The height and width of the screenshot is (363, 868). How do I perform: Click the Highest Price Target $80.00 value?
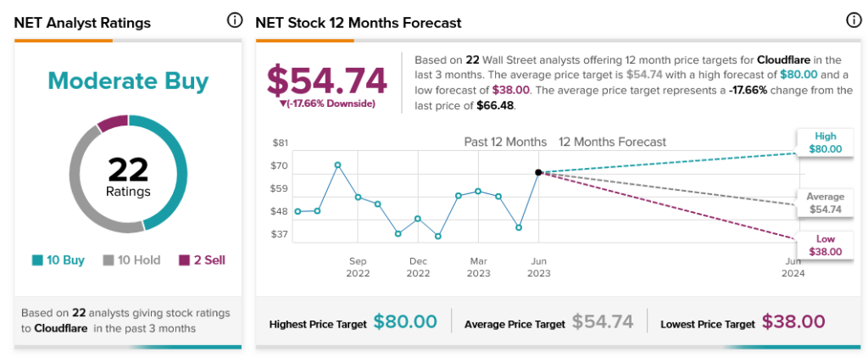pyautogui.click(x=405, y=322)
